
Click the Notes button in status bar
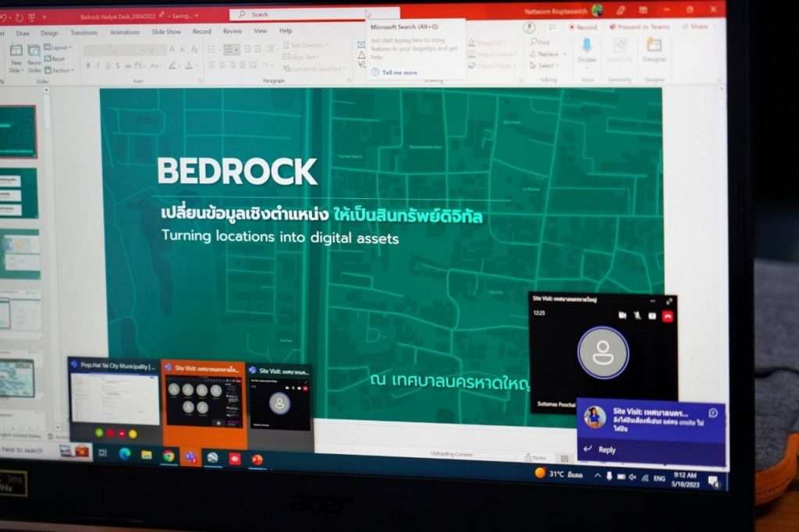point(537,458)
